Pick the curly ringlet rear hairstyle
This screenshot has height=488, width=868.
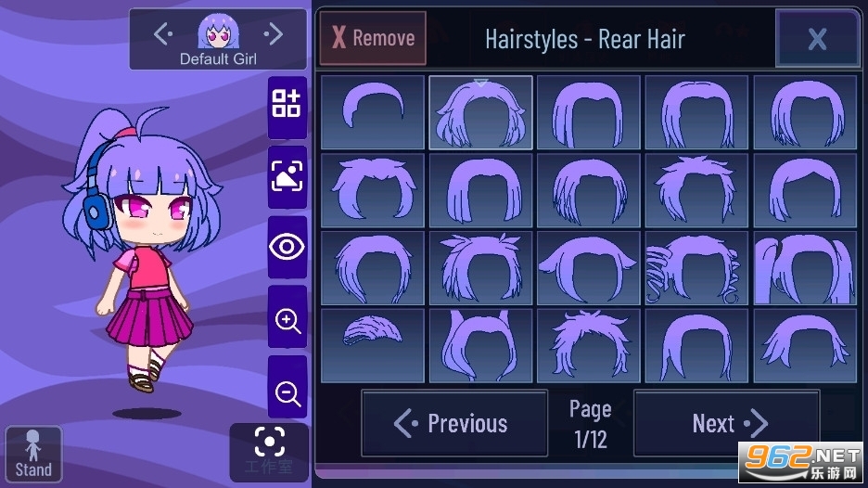(696, 268)
